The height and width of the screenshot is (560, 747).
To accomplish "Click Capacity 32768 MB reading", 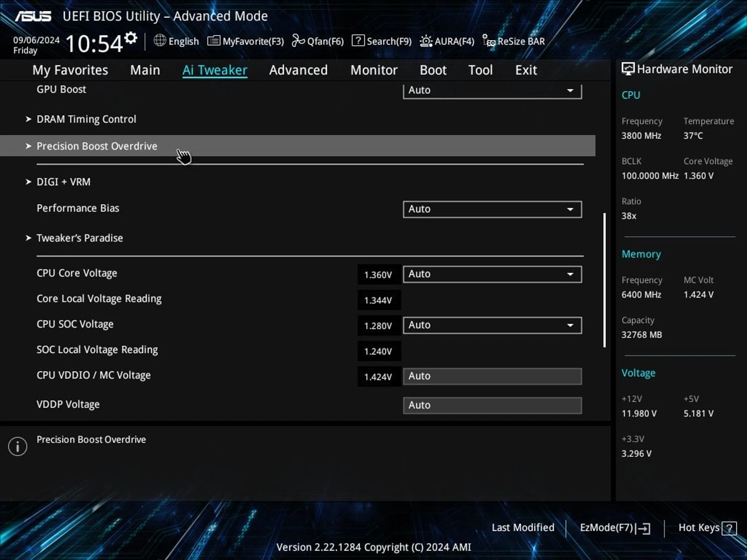I will [642, 335].
